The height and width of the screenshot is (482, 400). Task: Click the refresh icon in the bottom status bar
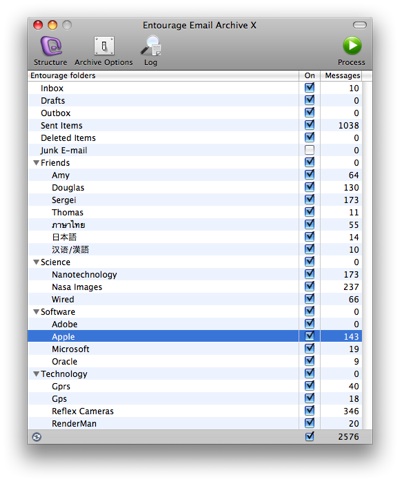[x=37, y=437]
